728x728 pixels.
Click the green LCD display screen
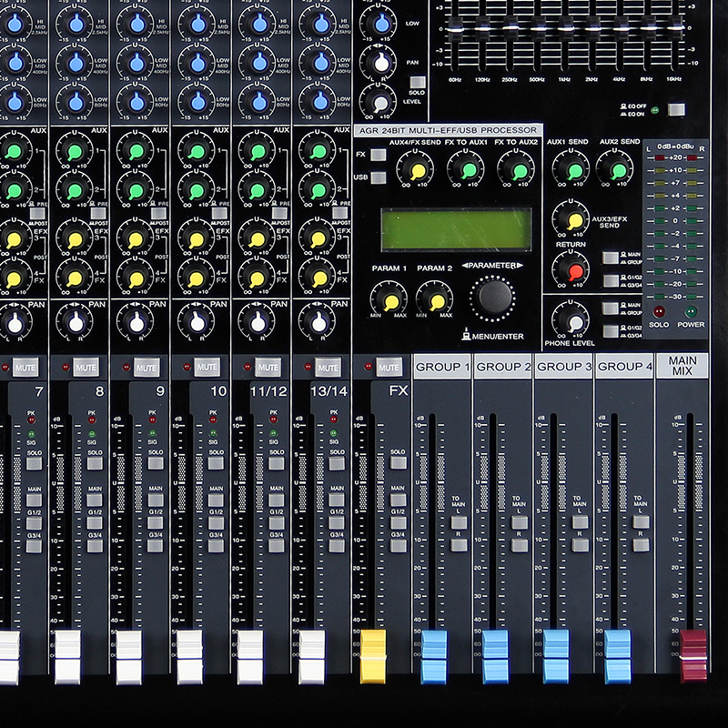coord(455,229)
